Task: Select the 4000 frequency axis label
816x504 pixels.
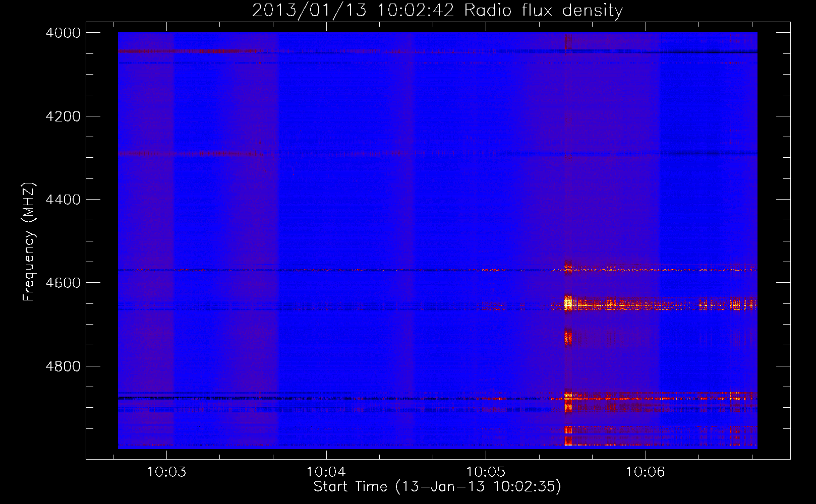Action: click(63, 33)
